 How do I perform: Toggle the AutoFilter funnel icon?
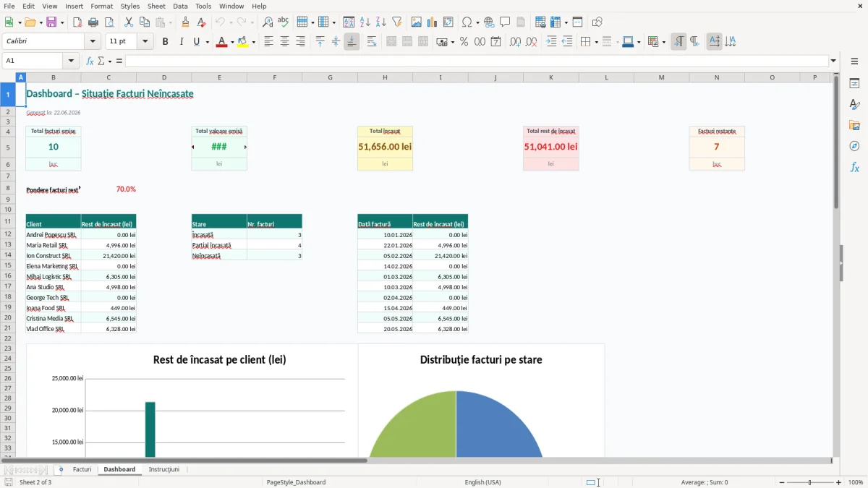coord(397,22)
